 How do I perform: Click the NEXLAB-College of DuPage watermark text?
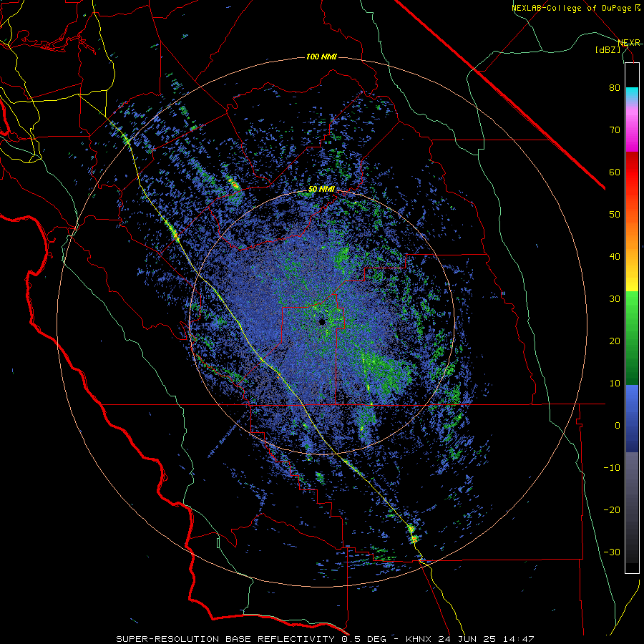(577, 8)
